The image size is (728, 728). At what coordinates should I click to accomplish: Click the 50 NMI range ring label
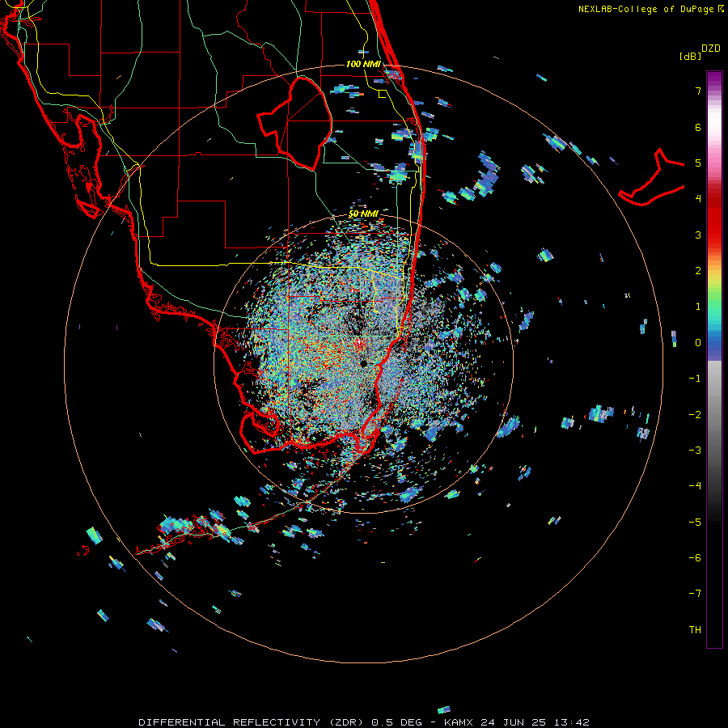(x=363, y=214)
